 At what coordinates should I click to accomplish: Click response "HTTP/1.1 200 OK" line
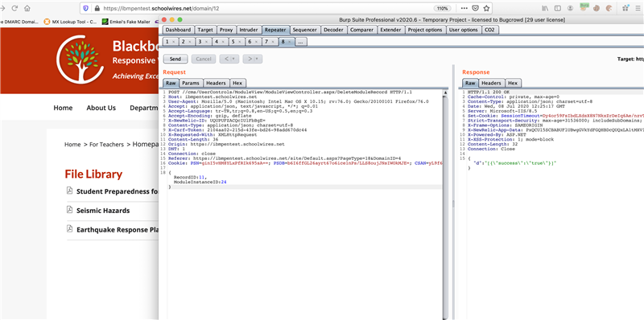(489, 92)
